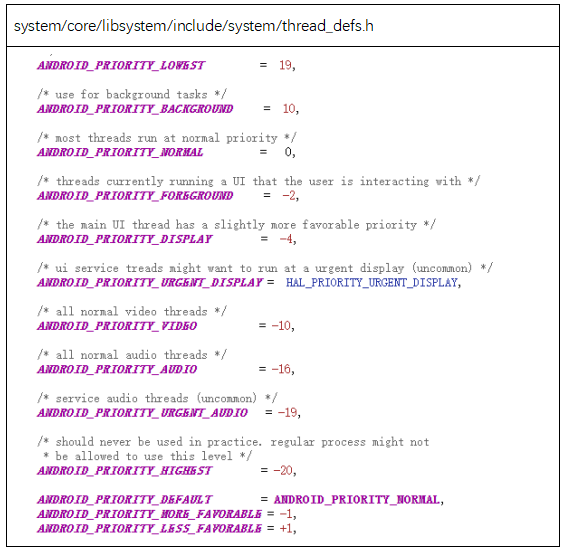Select ANDROID_PRIORITY_MORE_FAVORABLE identifier
Image resolution: width=565 pixels, height=552 pixels.
tap(149, 514)
